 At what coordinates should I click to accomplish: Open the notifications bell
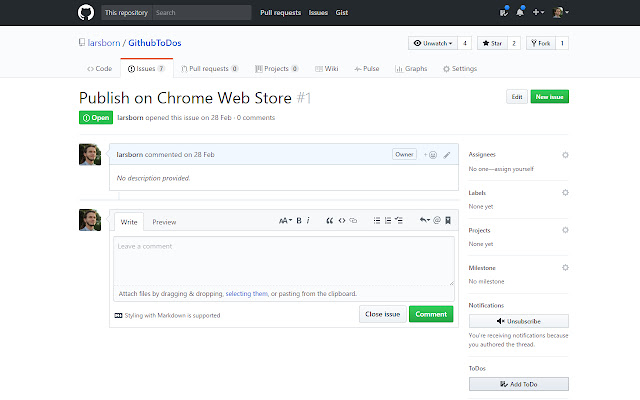click(x=521, y=13)
